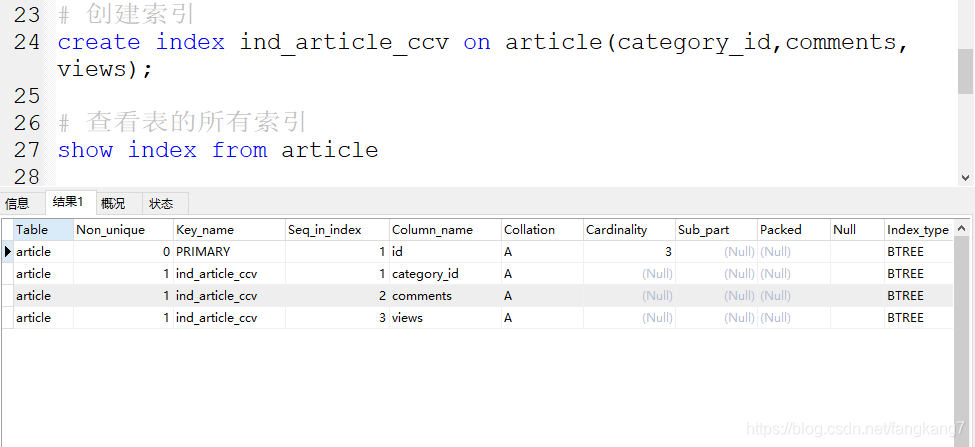Click the editor vertical scrollbar thumb
The height and width of the screenshot is (447, 975).
965,71
